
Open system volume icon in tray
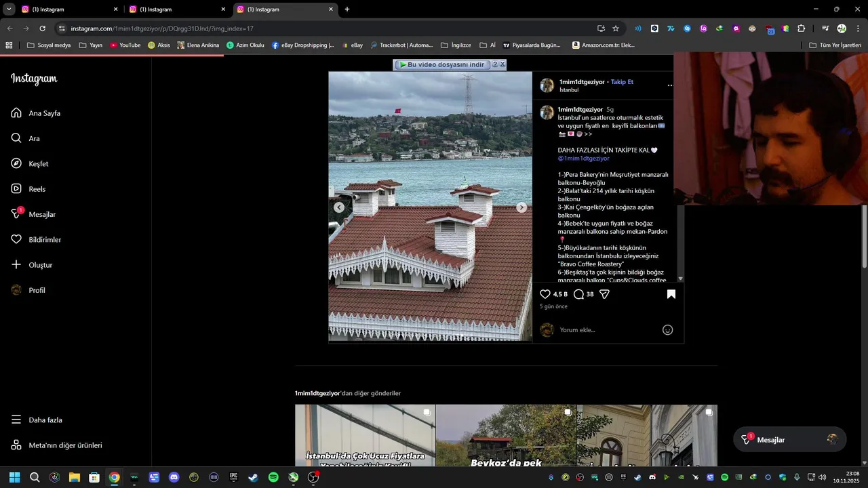click(822, 477)
